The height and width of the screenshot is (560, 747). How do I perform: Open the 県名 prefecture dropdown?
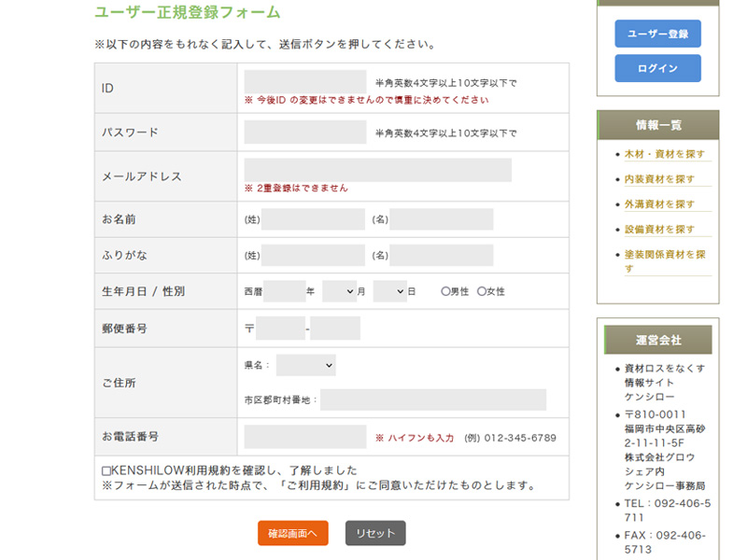click(308, 364)
